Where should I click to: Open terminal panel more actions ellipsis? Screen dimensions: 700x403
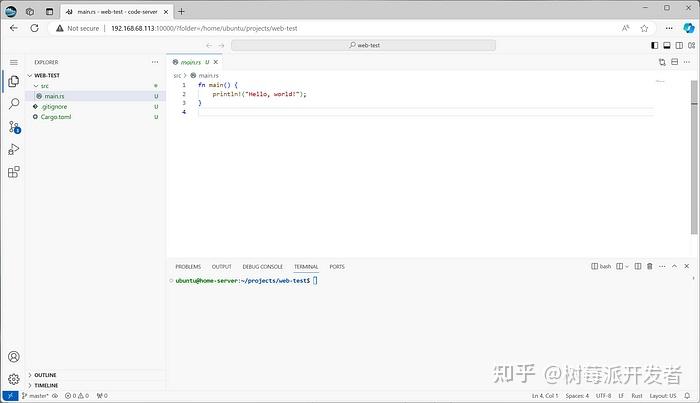[x=662, y=266]
